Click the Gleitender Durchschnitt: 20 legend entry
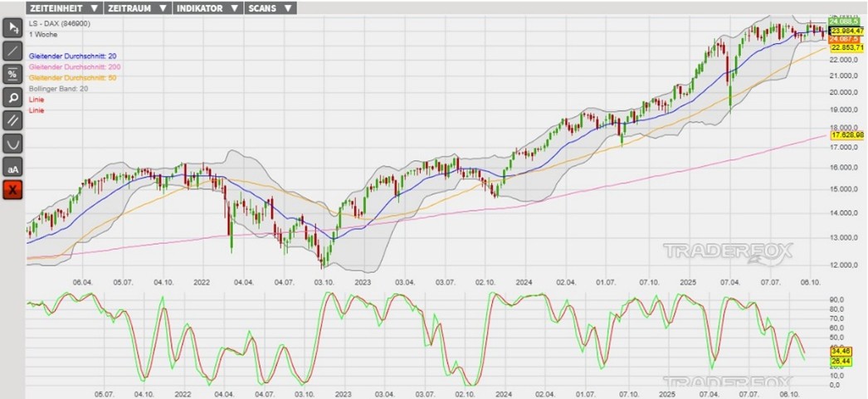This screenshot has width=868, height=399. (x=72, y=56)
